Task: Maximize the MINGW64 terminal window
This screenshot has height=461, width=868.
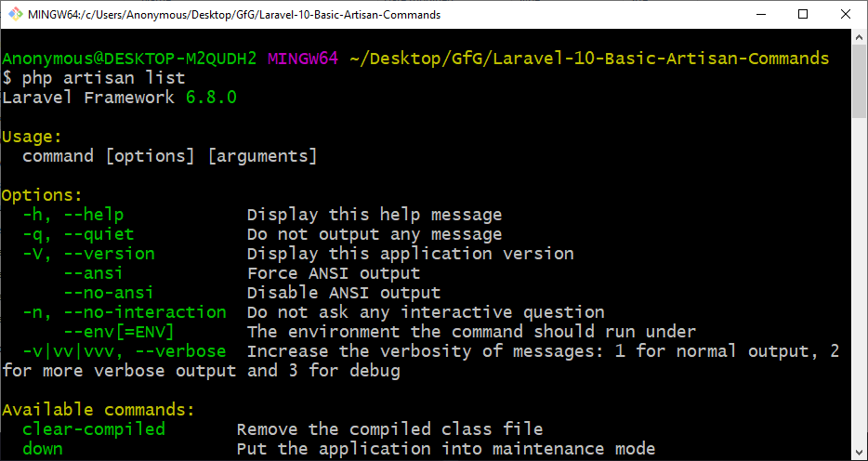Action: click(802, 14)
